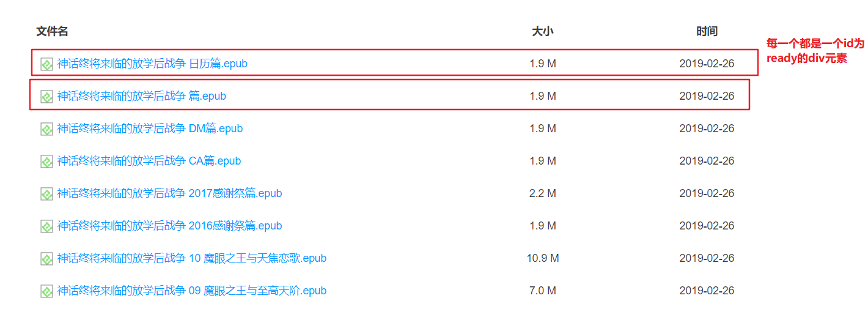The height and width of the screenshot is (309, 868).
Task: Click the 文件名 column header
Action: point(52,31)
